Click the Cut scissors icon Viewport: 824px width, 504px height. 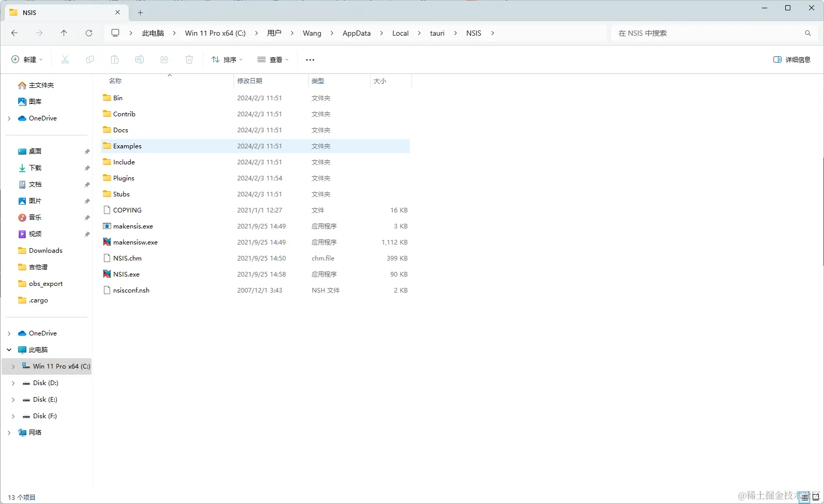coord(65,59)
